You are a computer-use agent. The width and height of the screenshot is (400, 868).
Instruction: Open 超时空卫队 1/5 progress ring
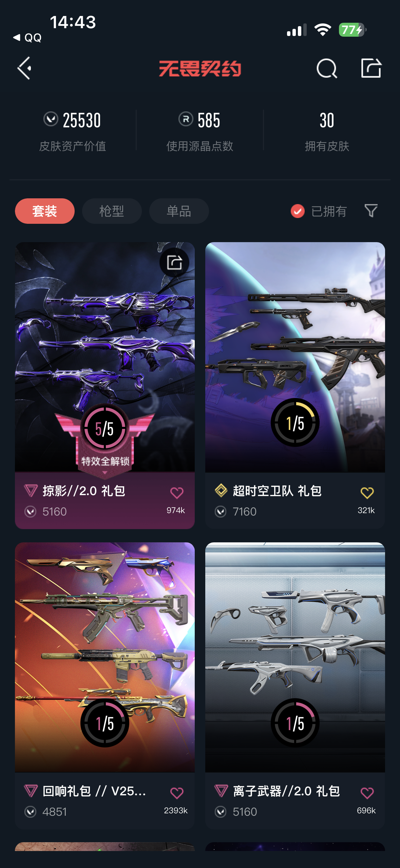pos(295,422)
